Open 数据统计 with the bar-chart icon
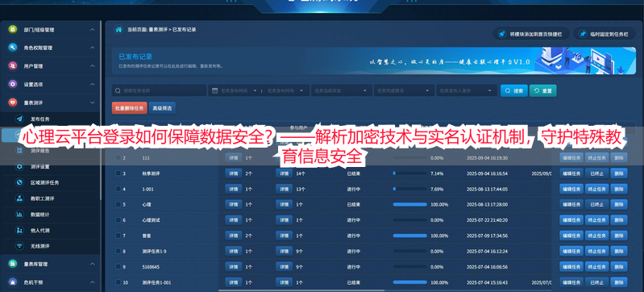 click(19, 215)
